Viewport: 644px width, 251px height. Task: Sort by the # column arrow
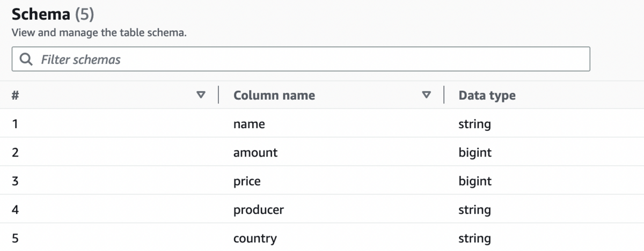click(x=201, y=95)
